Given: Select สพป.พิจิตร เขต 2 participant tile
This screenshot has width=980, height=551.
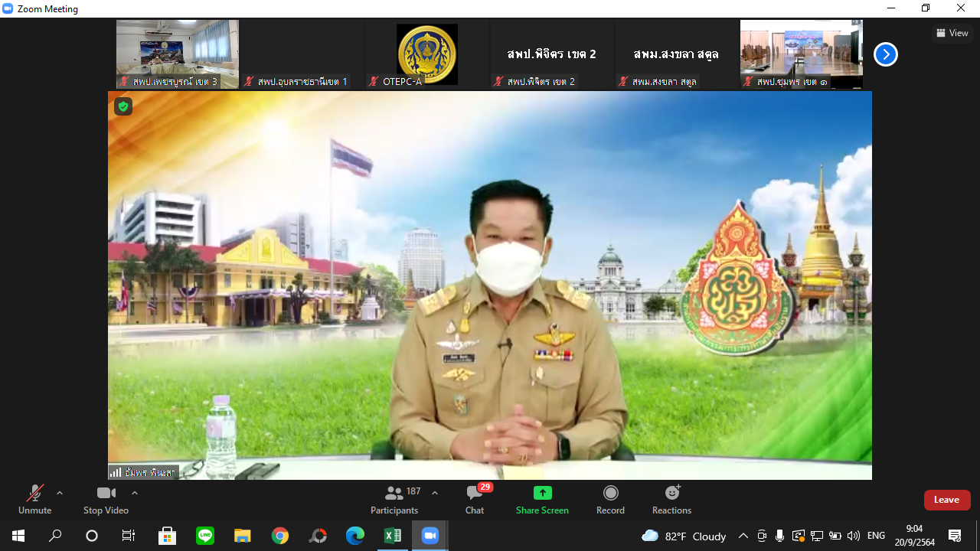Looking at the screenshot, I should [x=551, y=54].
